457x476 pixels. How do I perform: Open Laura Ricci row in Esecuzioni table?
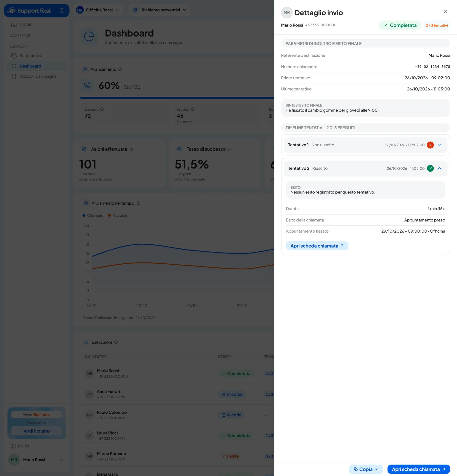click(177, 436)
